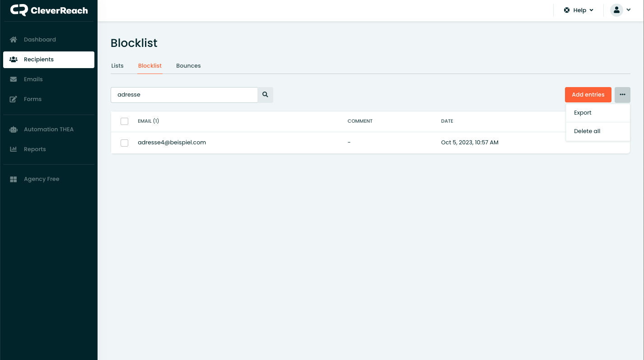The image size is (644, 360).
Task: Select the Blocklist tab
Action: click(x=150, y=66)
